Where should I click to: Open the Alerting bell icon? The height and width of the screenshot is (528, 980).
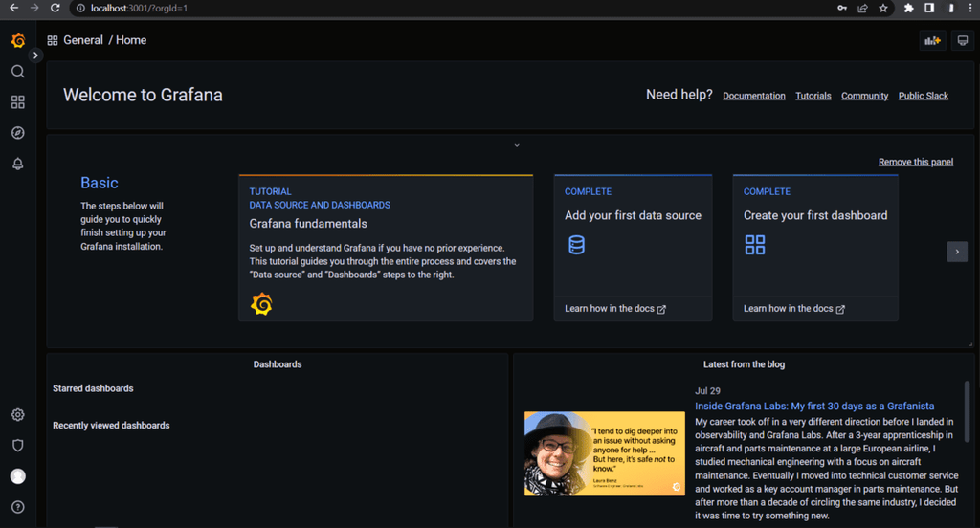coord(18,164)
